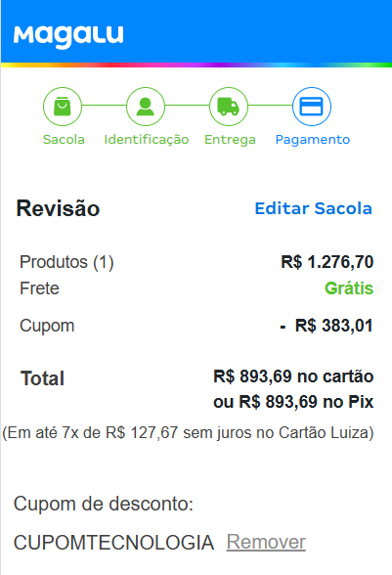Open the Identificação person icon step

pyautogui.click(x=146, y=107)
